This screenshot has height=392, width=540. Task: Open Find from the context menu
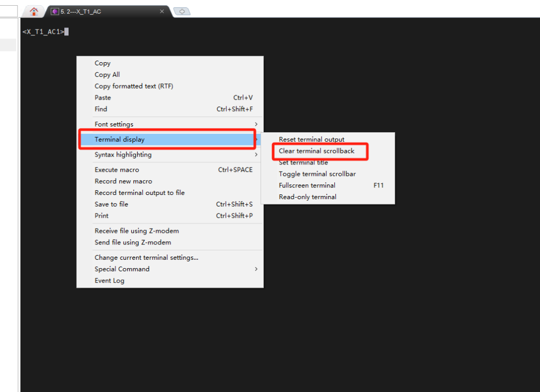click(x=101, y=110)
